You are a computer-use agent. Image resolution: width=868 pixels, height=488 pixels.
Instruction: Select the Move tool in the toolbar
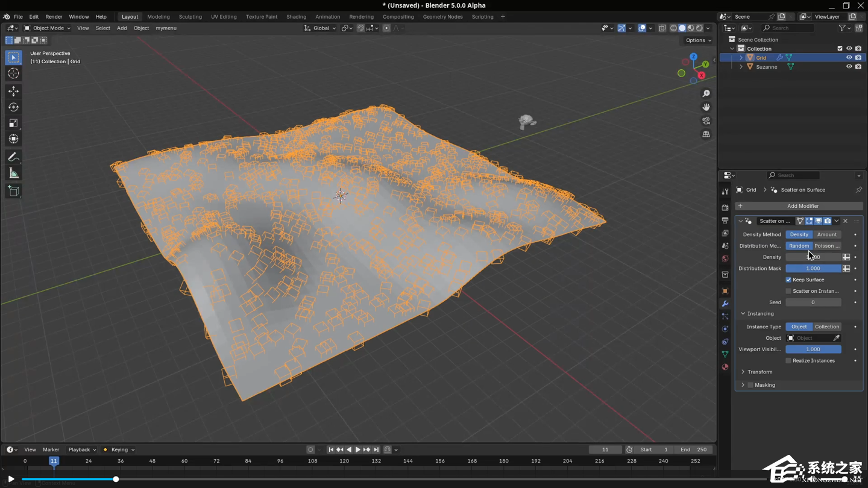click(13, 91)
